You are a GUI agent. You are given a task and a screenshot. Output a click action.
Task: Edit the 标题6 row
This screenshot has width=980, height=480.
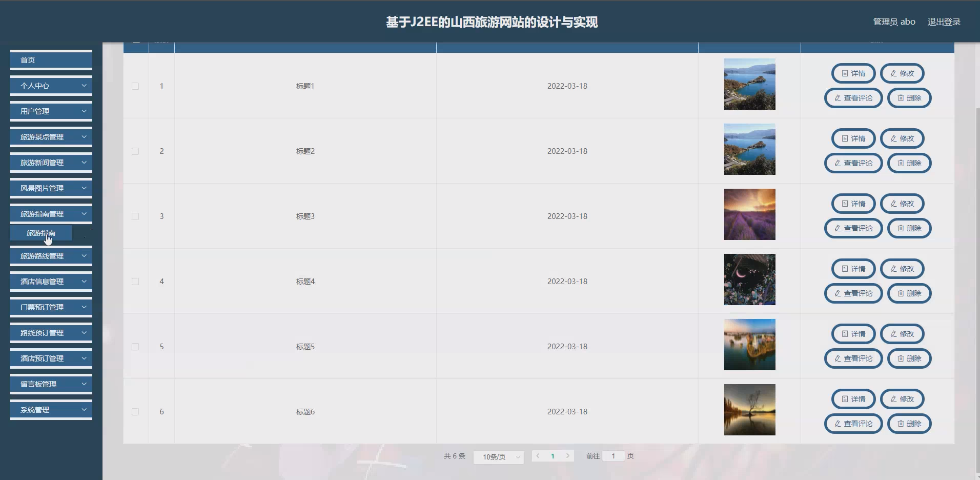click(x=902, y=399)
